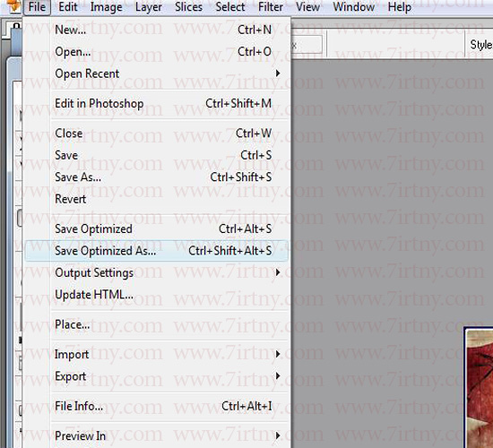Expand the Import submenu
493x448 pixels.
coord(157,354)
